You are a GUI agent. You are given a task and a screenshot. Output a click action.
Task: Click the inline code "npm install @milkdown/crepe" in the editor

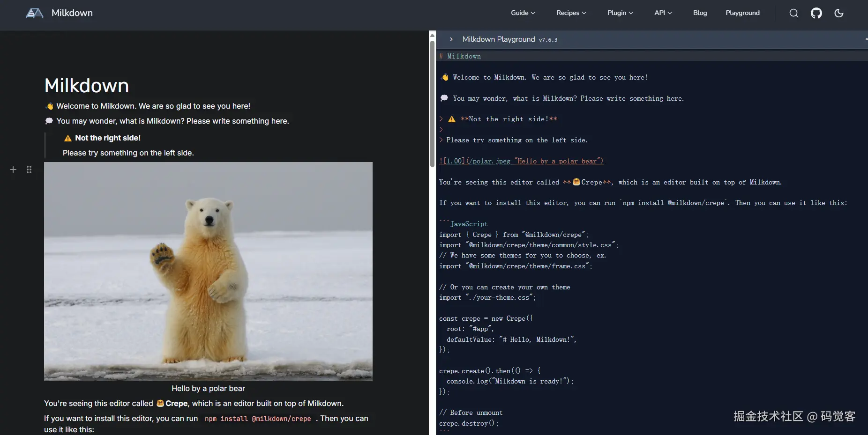point(258,419)
